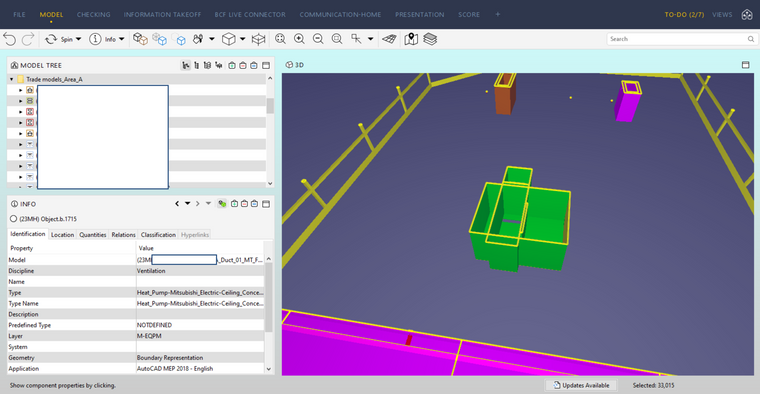Image resolution: width=760 pixels, height=394 pixels.
Task: Go back in Info panel history
Action: click(177, 204)
